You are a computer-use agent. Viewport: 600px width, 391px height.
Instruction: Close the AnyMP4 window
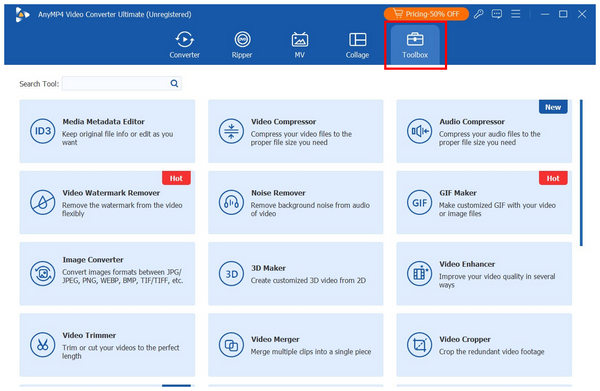tap(582, 14)
